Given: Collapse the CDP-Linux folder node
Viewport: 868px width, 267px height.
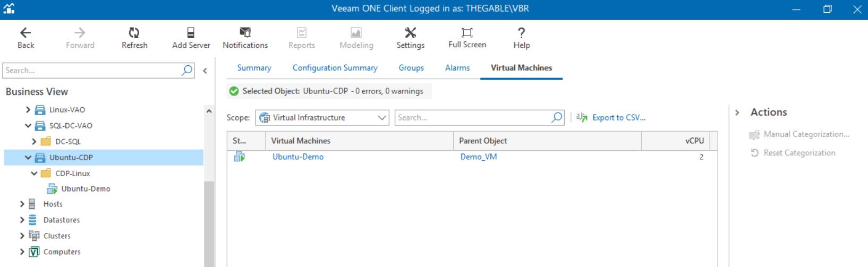Looking at the screenshot, I should (34, 174).
